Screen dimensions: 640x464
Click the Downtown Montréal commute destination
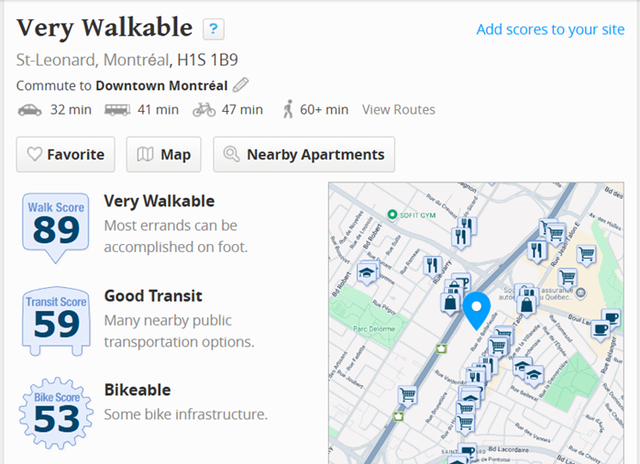(161, 86)
